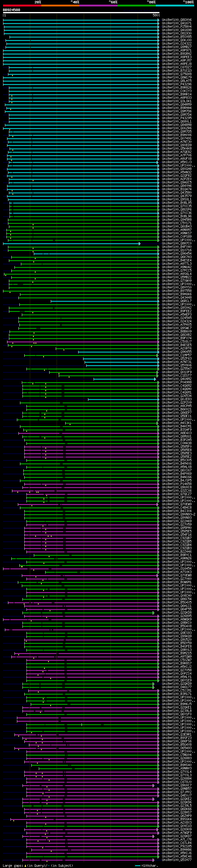Select hit UniRef100_Q86C54
Viewport: 197px width, 868px height.
point(176,599)
